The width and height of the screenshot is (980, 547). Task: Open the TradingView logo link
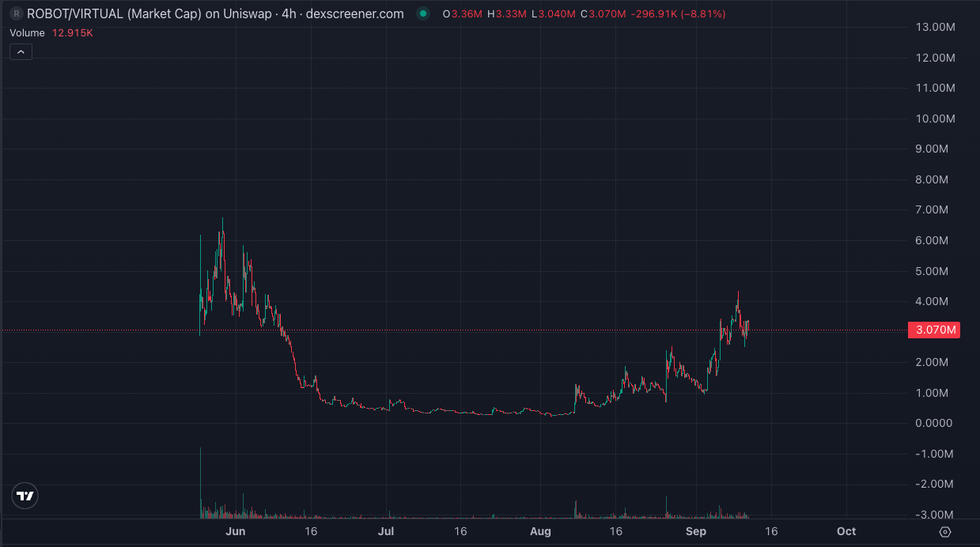25,496
